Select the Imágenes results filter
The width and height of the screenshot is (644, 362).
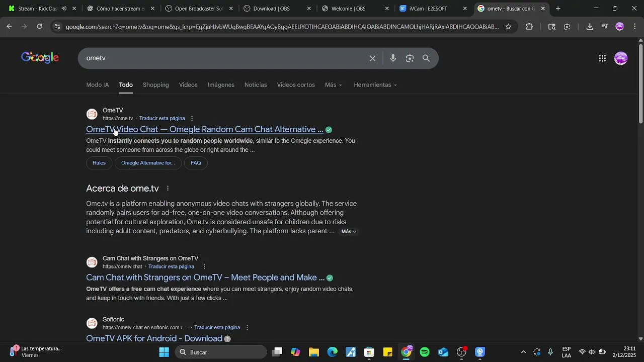221,85
